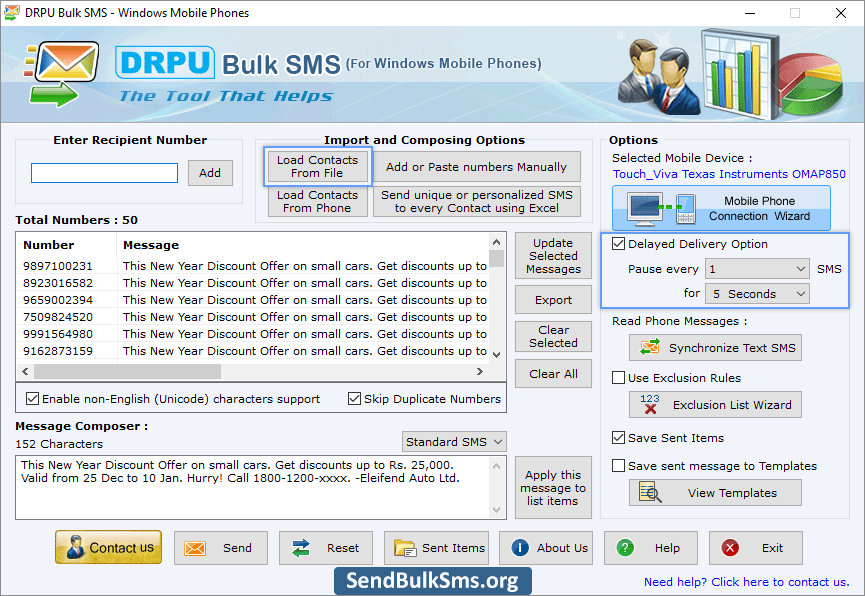
Task: Click the green Help question mark icon
Action: [x=625, y=548]
